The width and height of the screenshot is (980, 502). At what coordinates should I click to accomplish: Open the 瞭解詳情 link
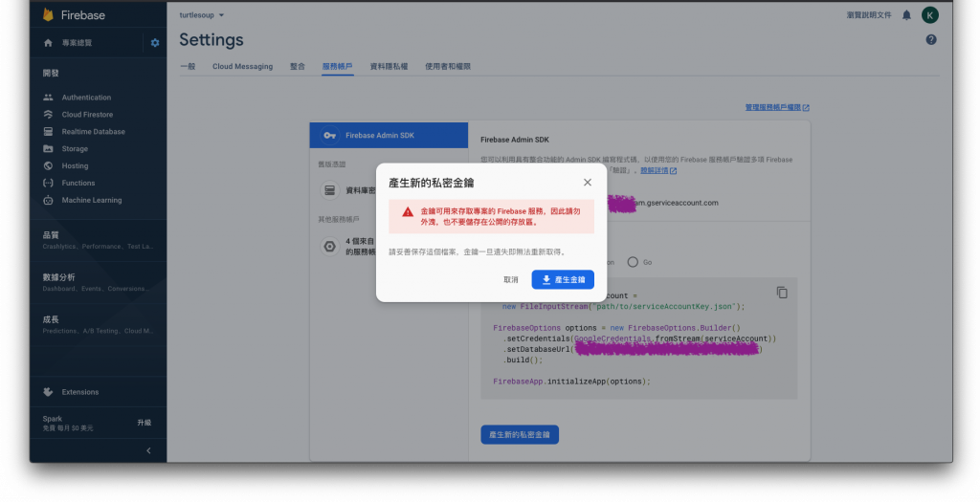[658, 170]
